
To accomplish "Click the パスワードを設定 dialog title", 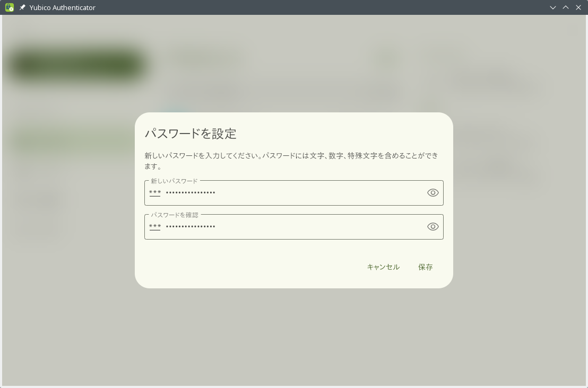I will (191, 134).
